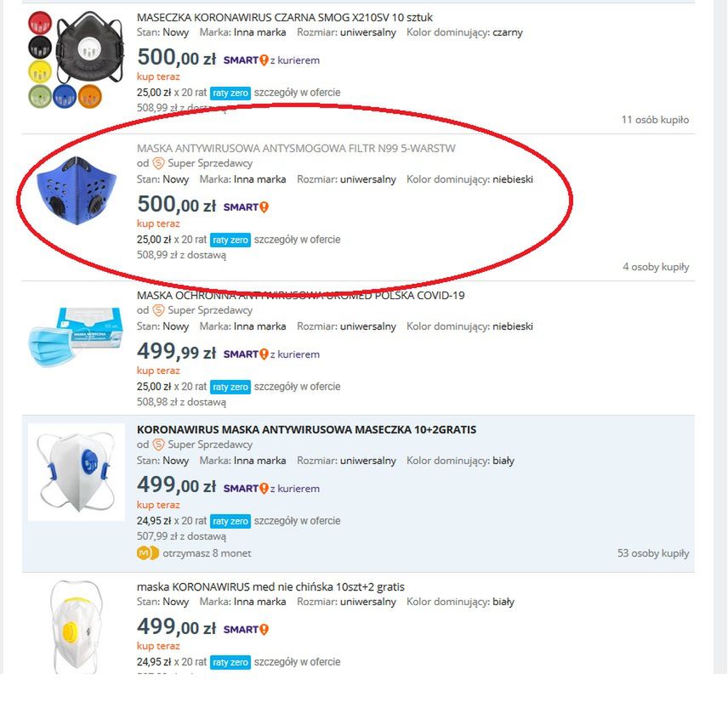Screen dimensions: 728x719
Task: Open the blue N99 antismog mask thumbnail
Action: pos(77,190)
